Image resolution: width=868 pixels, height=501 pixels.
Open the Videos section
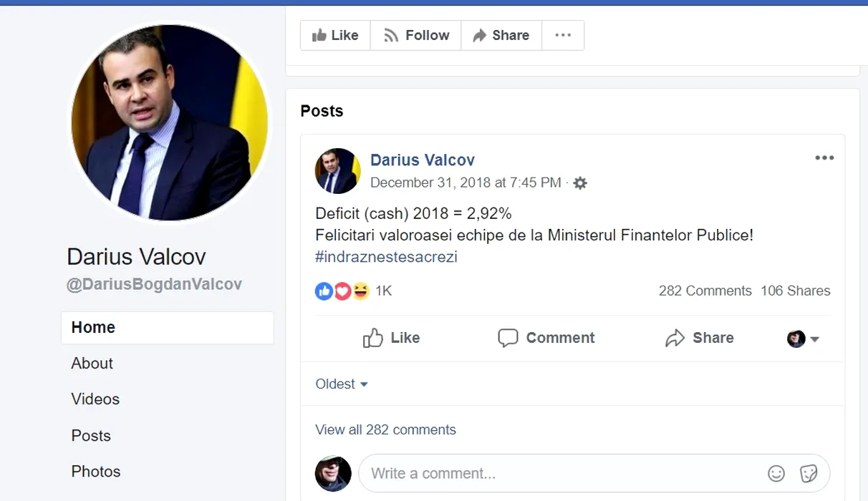pos(95,399)
